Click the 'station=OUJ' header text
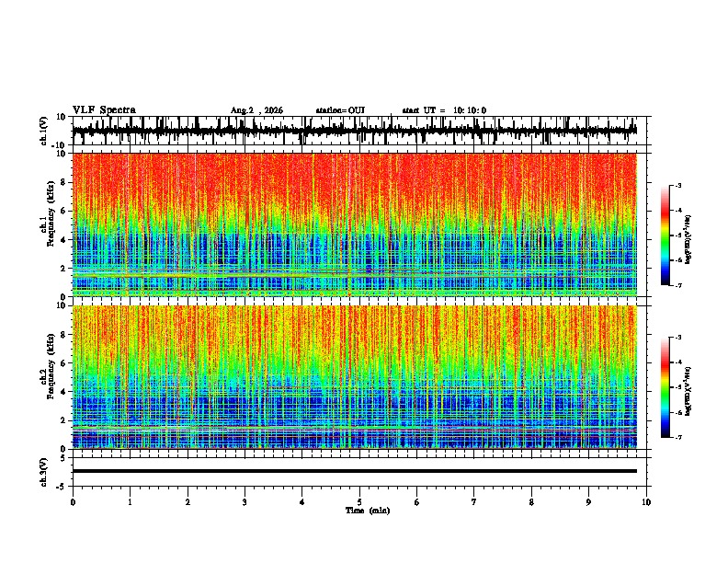Screen dimensions: 728x563 pyautogui.click(x=340, y=110)
